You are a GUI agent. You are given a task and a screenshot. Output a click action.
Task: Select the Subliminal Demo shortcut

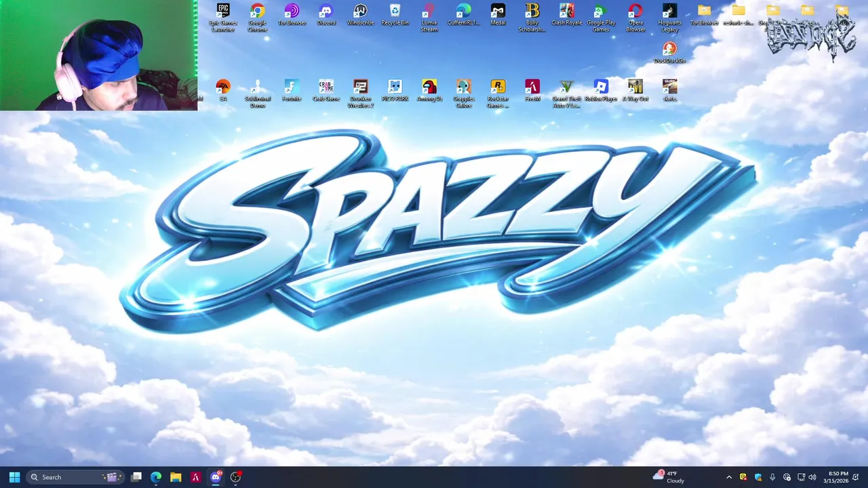[x=257, y=94]
